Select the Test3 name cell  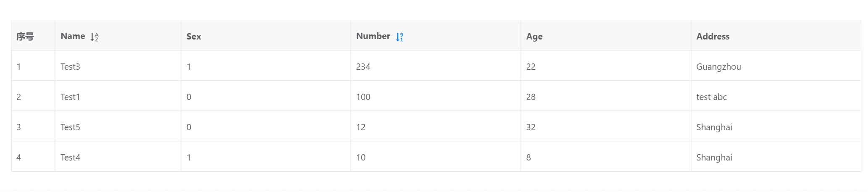[x=70, y=67]
